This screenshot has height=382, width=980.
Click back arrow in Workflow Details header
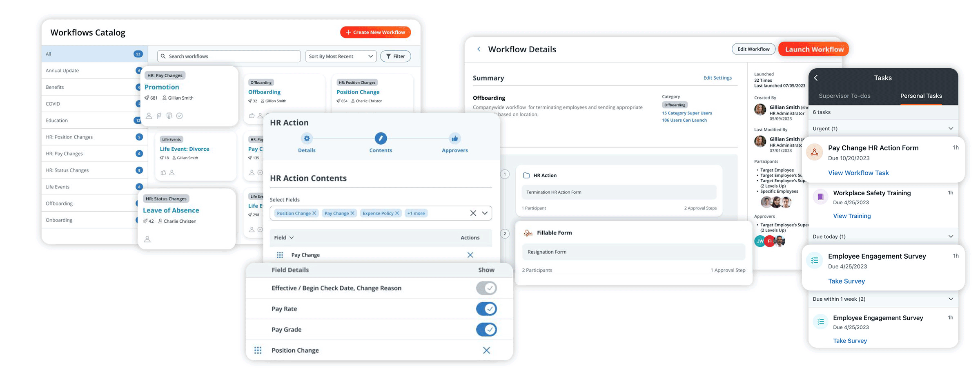tap(479, 49)
